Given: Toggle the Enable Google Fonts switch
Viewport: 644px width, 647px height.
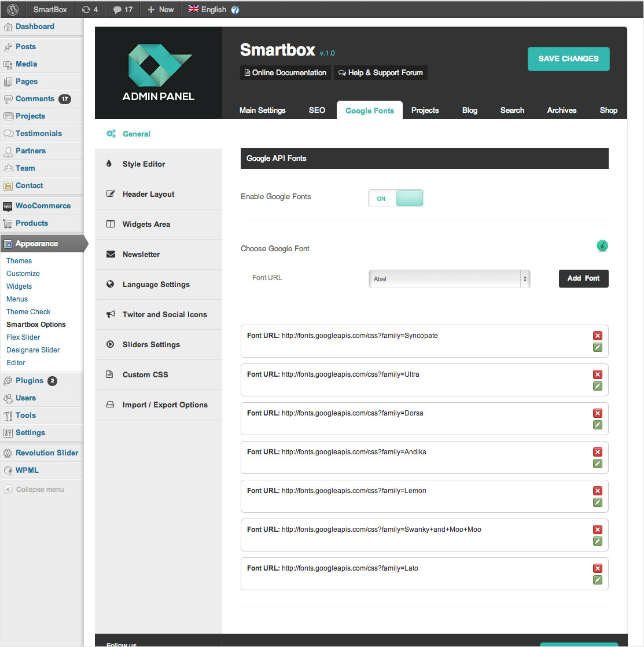Looking at the screenshot, I should point(396,198).
